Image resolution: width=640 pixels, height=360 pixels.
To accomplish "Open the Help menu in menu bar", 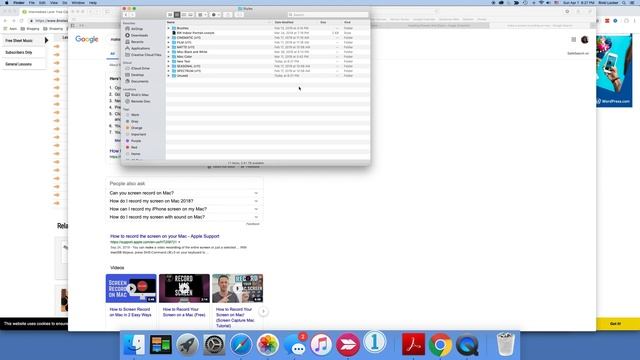I will (93, 2).
